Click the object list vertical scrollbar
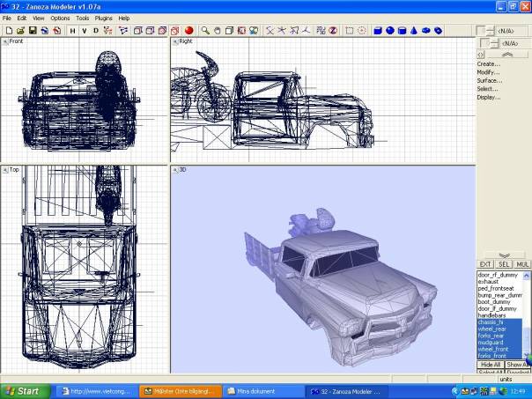 pyautogui.click(x=528, y=313)
